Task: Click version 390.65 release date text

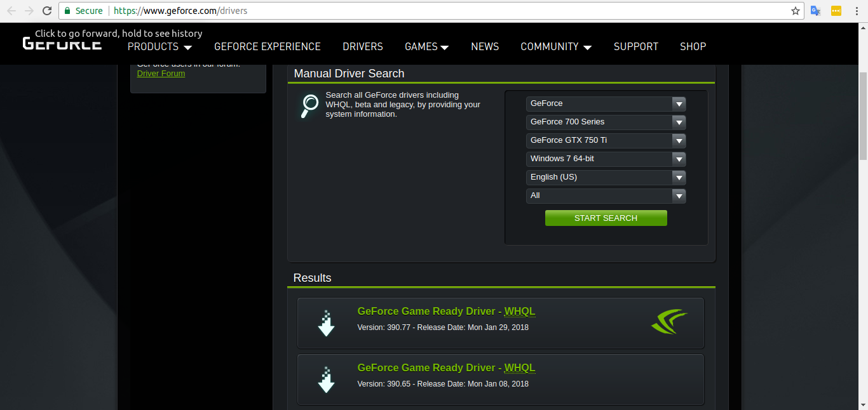Action: point(443,384)
